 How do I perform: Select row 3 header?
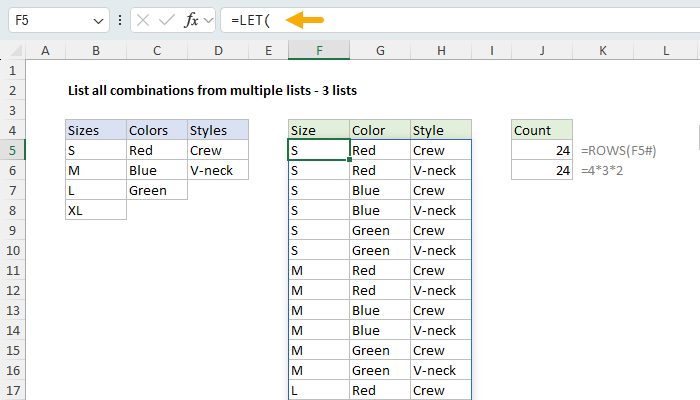click(x=12, y=110)
